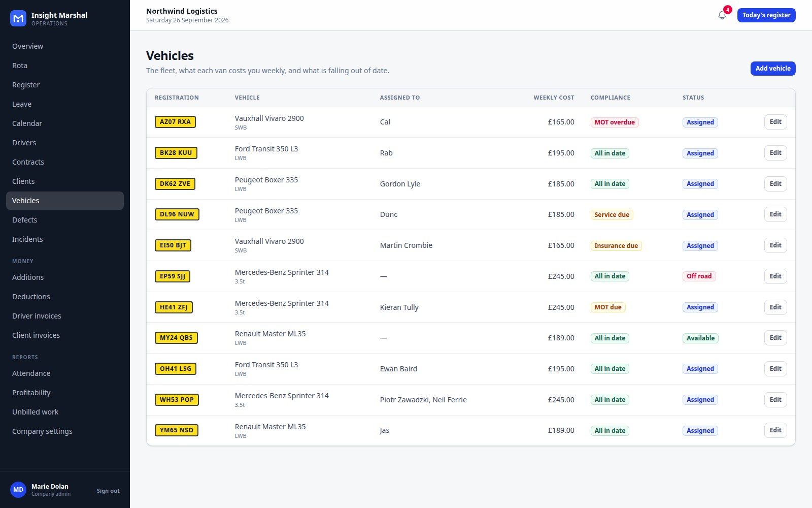Edit the MY24 QBS vehicle
The height and width of the screenshot is (508, 812).
coord(775,338)
